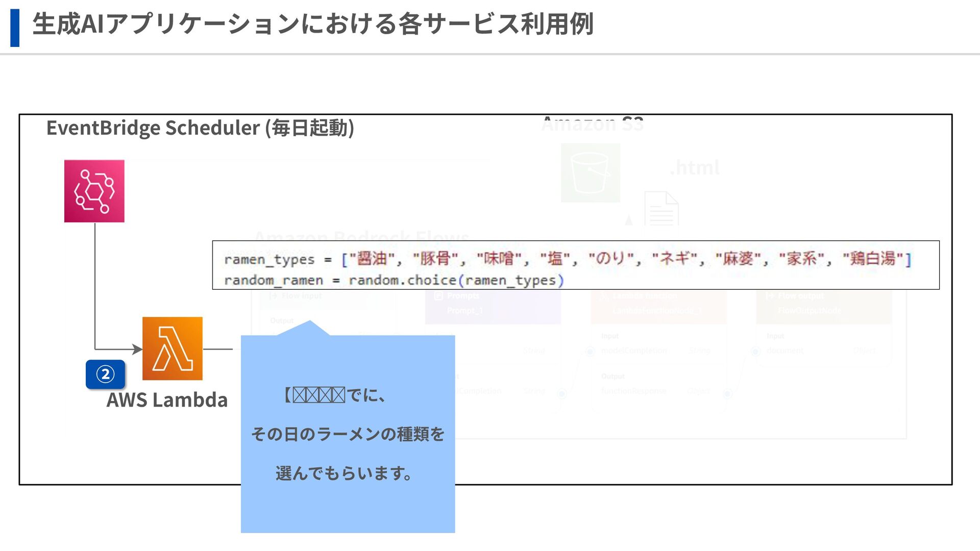Click the arrow pointing into Lambda

click(135, 349)
